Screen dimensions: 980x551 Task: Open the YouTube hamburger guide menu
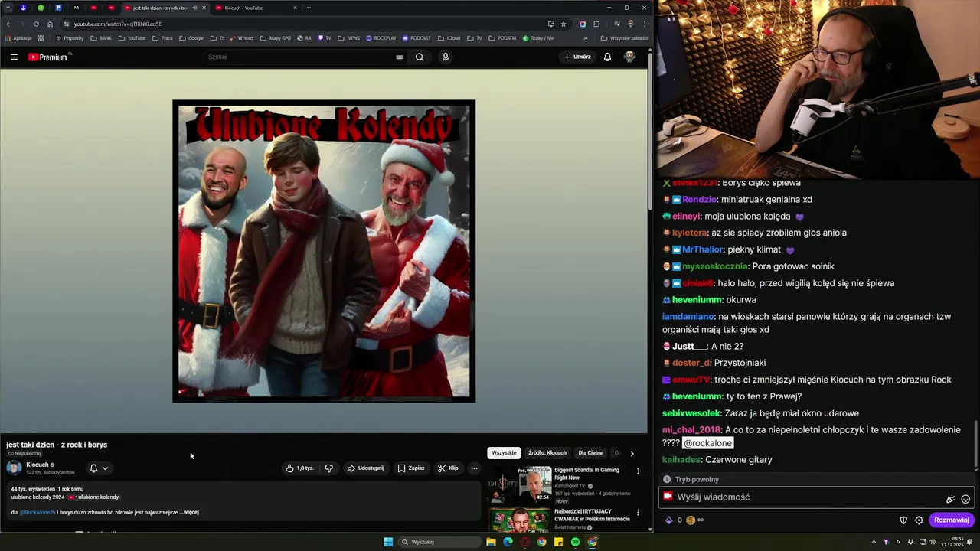tap(14, 57)
